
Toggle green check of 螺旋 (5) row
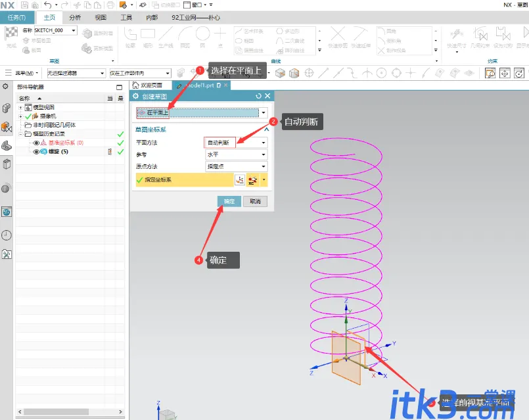coord(120,152)
